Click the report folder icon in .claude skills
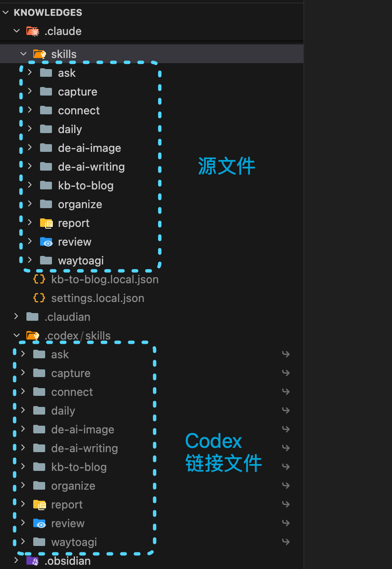The image size is (392, 569). coord(46,223)
